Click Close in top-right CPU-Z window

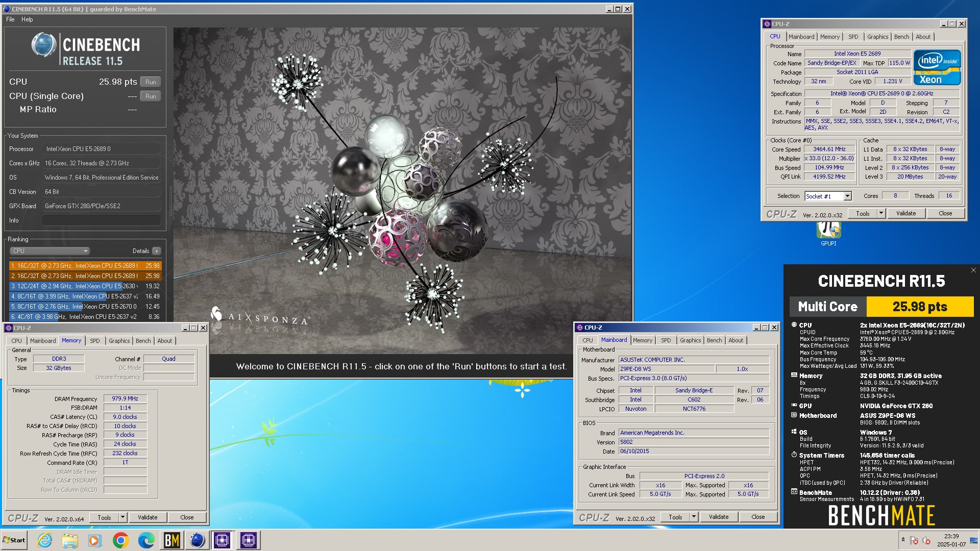[945, 214]
